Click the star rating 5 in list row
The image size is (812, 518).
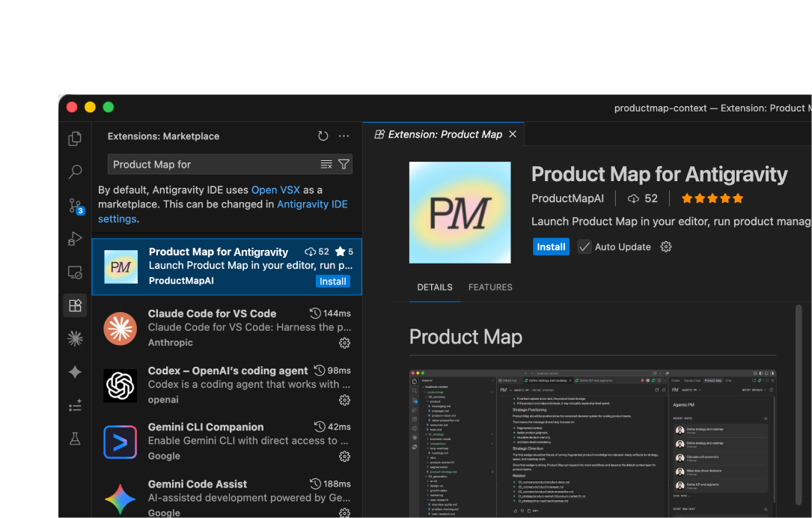(344, 252)
